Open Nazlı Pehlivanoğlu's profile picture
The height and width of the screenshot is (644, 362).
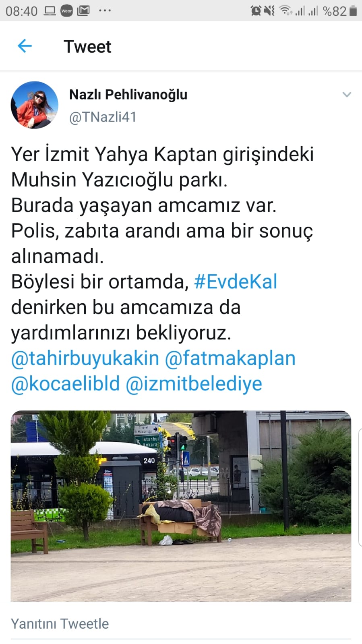click(x=34, y=105)
